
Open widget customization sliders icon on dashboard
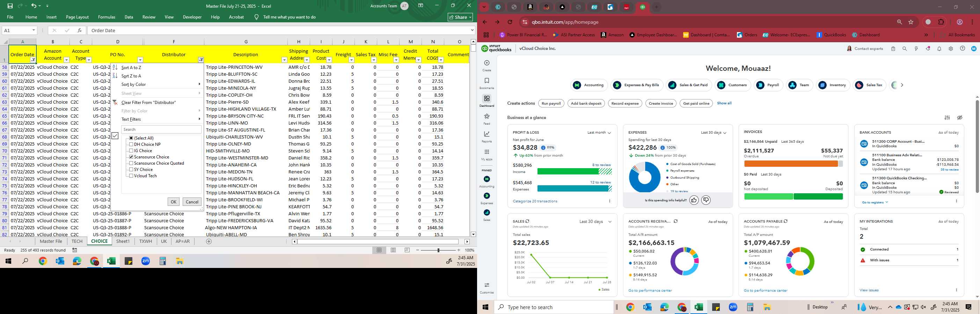click(x=947, y=118)
